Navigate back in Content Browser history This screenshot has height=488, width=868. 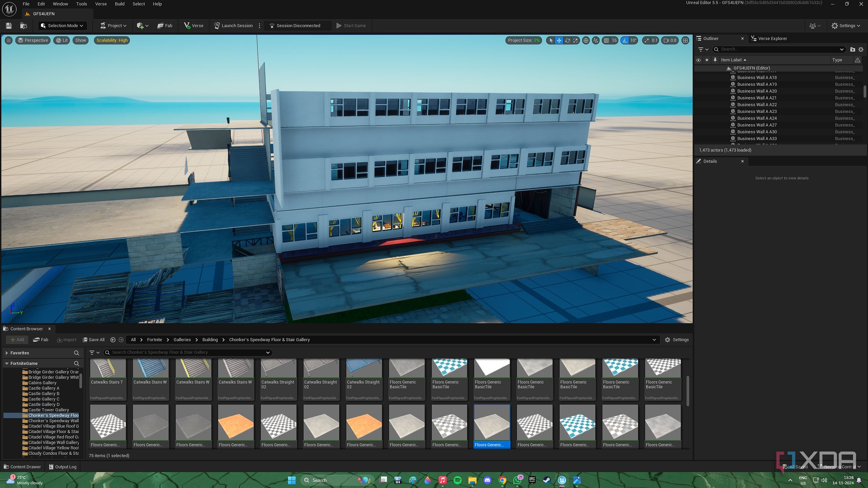tap(113, 340)
